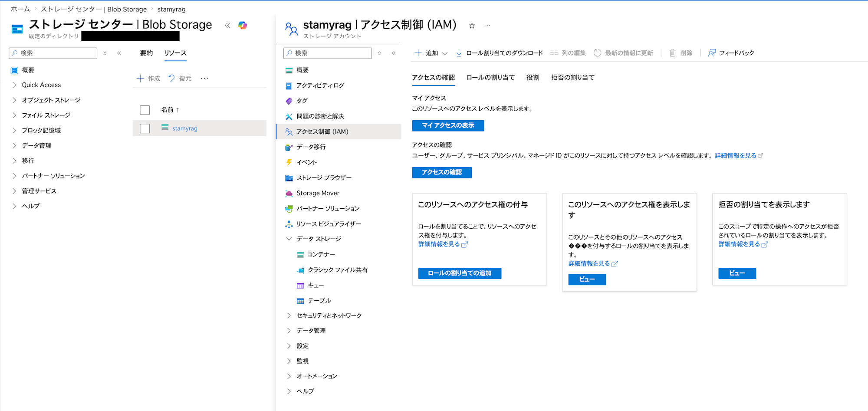868x411 pixels.
Task: Open more options ellipsis next to star
Action: click(487, 25)
